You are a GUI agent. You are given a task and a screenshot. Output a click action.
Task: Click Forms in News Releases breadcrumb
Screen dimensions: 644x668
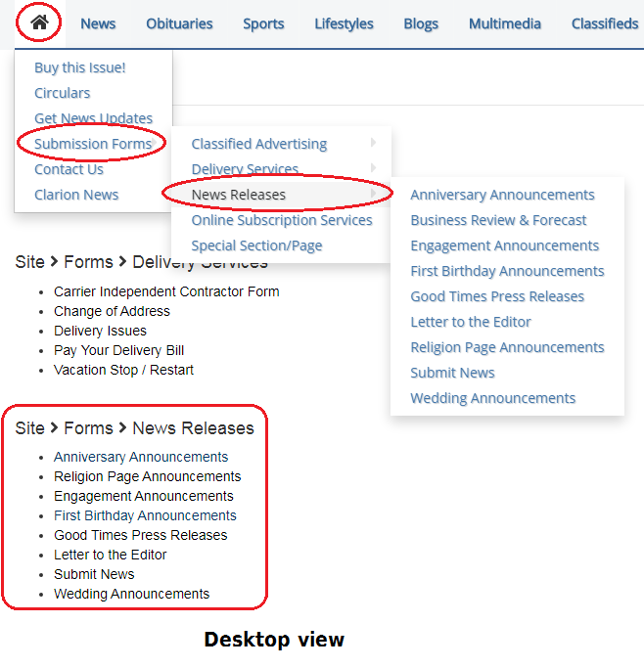pos(88,428)
